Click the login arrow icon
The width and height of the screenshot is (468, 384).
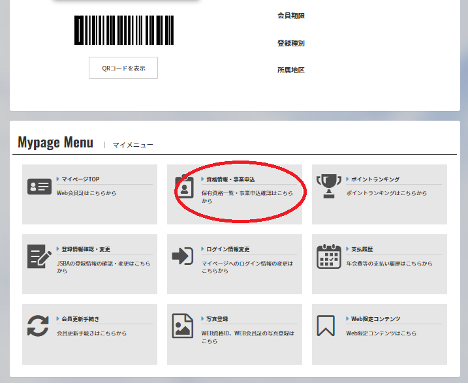click(182, 256)
